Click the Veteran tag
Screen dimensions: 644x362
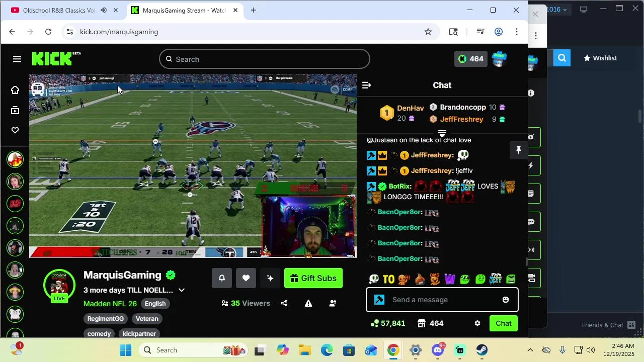coord(147,319)
